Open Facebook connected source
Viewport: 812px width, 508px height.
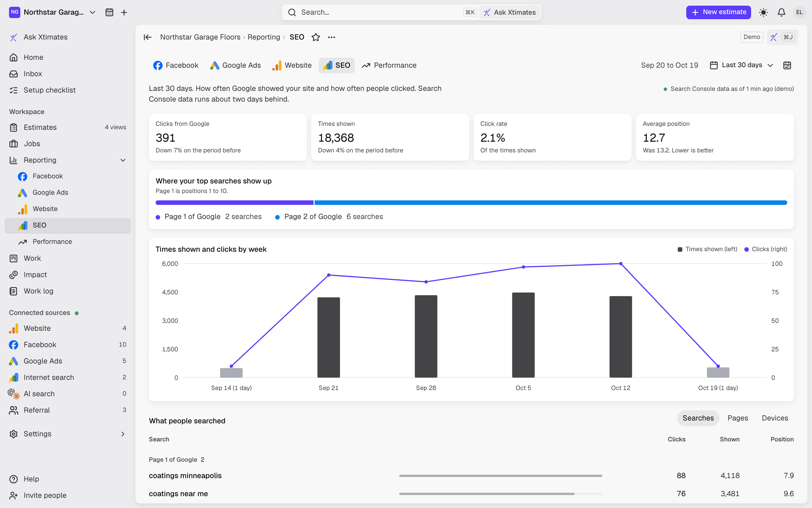[x=67, y=345]
